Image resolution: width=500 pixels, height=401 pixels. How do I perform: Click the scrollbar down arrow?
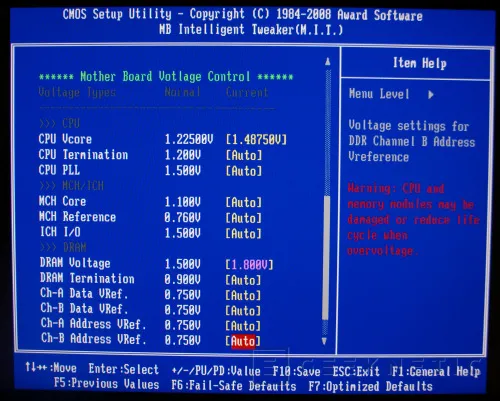tap(324, 341)
